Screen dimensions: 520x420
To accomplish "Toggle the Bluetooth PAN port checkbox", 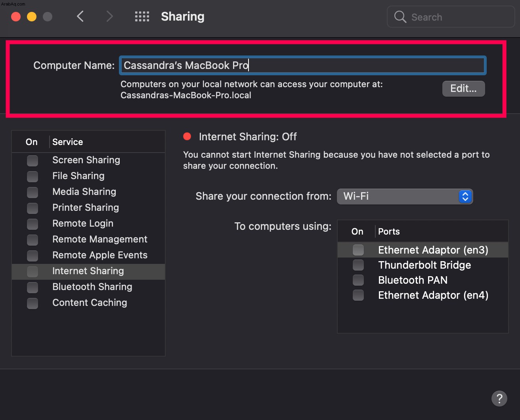I will tap(358, 280).
